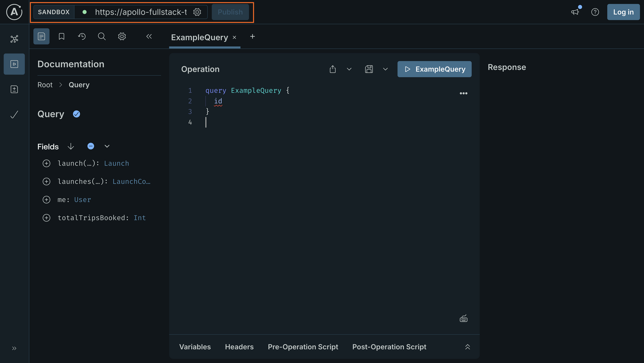
Task: Open the save operation dropdown
Action: pos(385,69)
